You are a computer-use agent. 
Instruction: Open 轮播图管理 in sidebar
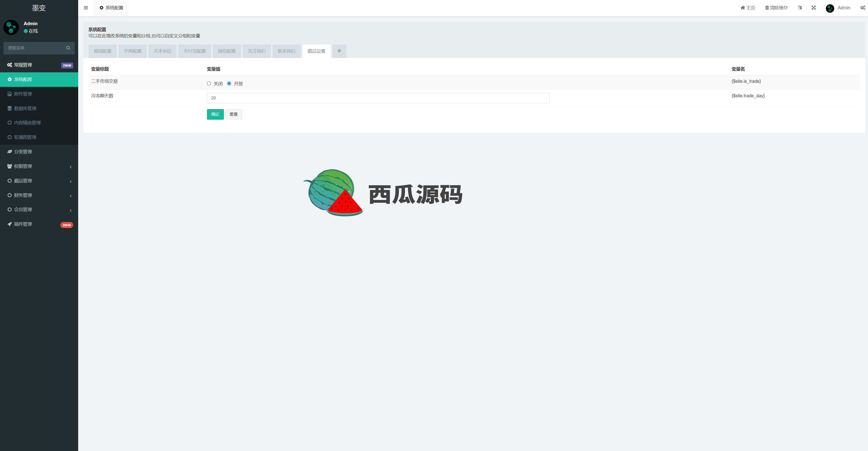coord(39,137)
